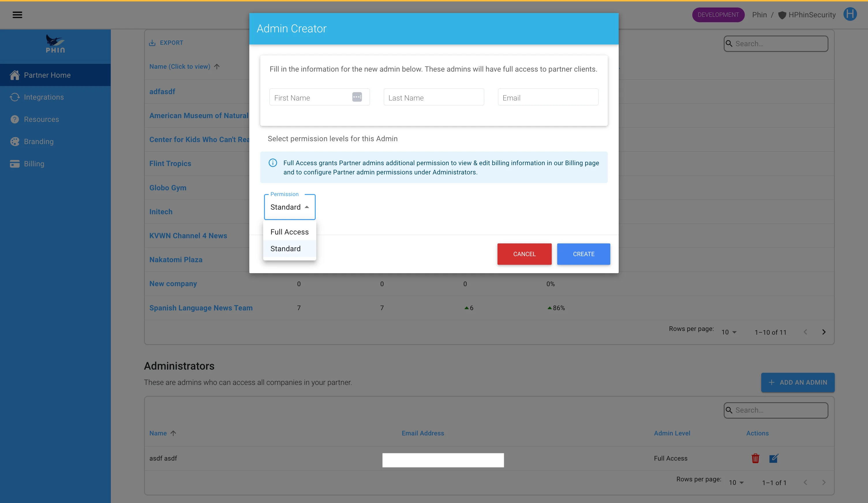Open the hamburger navigation menu
The width and height of the screenshot is (868, 503).
(17, 15)
